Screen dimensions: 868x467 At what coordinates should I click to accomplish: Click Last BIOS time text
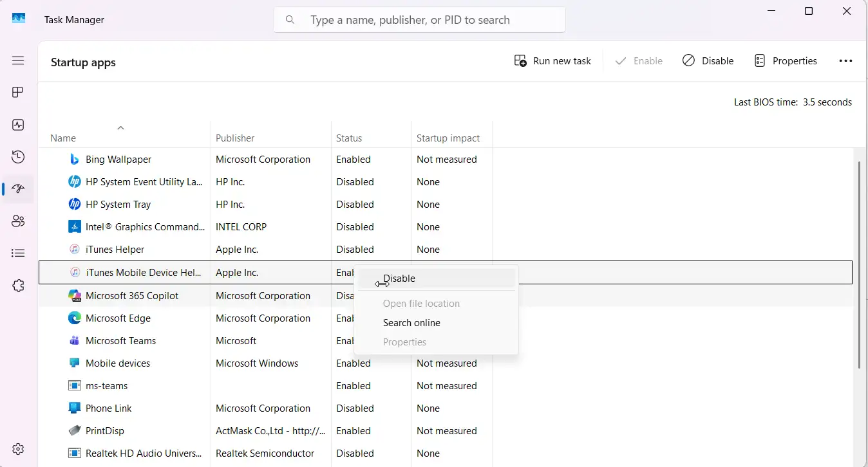[793, 102]
